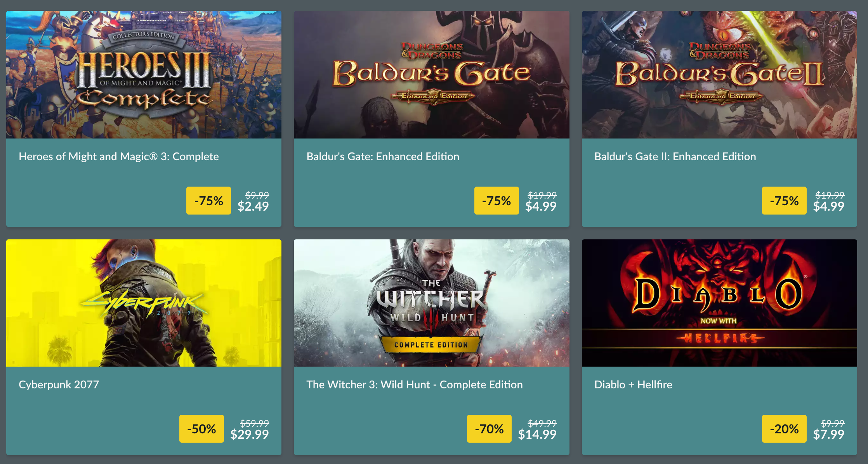Click the $14.99 price on The Witcher 3
868x464 pixels.
point(537,435)
